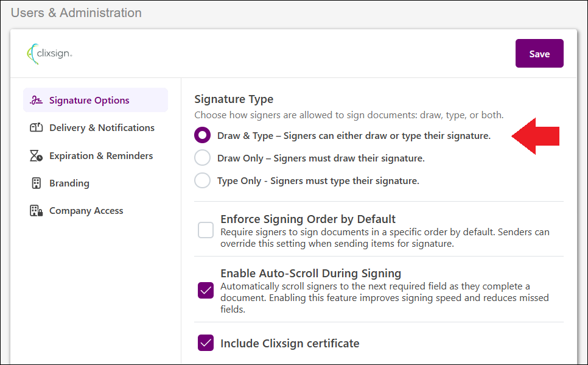Screen dimensions: 588x365
Task: Toggle the Include Clixsign certificate checkbox
Action: (x=206, y=343)
